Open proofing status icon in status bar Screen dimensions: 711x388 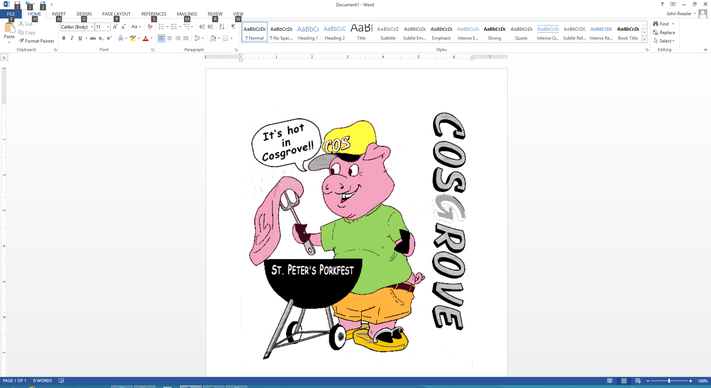(61, 381)
